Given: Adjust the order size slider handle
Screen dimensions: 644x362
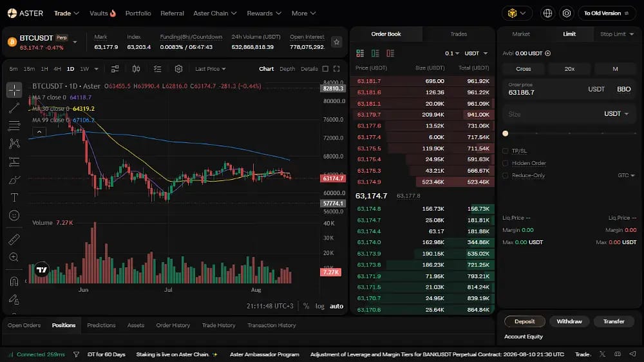Looking at the screenshot, I should click(x=505, y=133).
